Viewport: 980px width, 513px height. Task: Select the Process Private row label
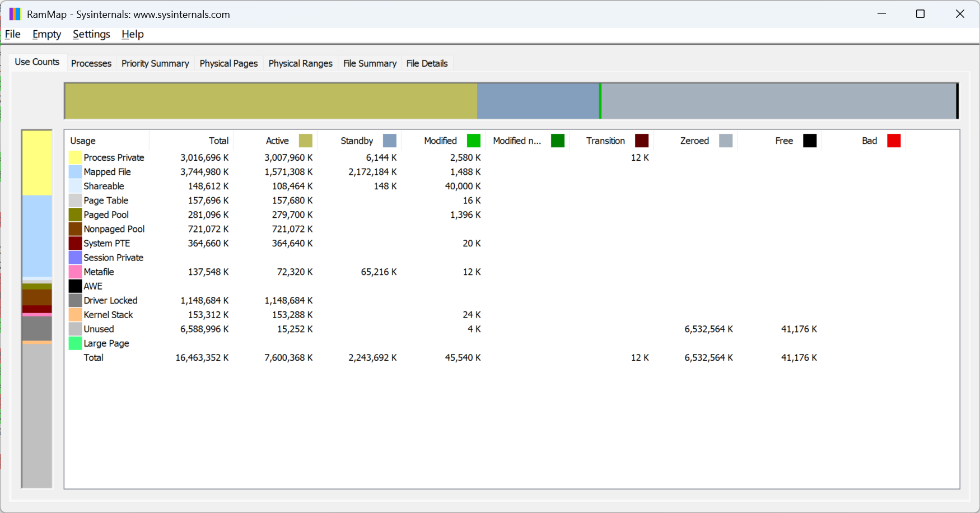pos(114,157)
